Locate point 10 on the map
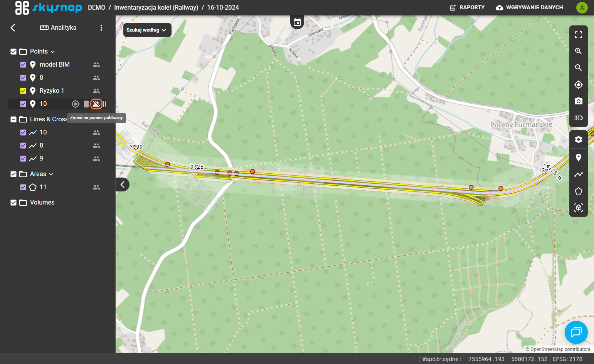594x364 pixels. coord(76,104)
